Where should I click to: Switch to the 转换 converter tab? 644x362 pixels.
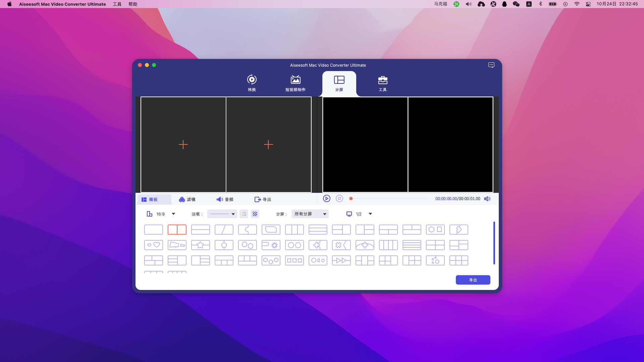pyautogui.click(x=252, y=83)
